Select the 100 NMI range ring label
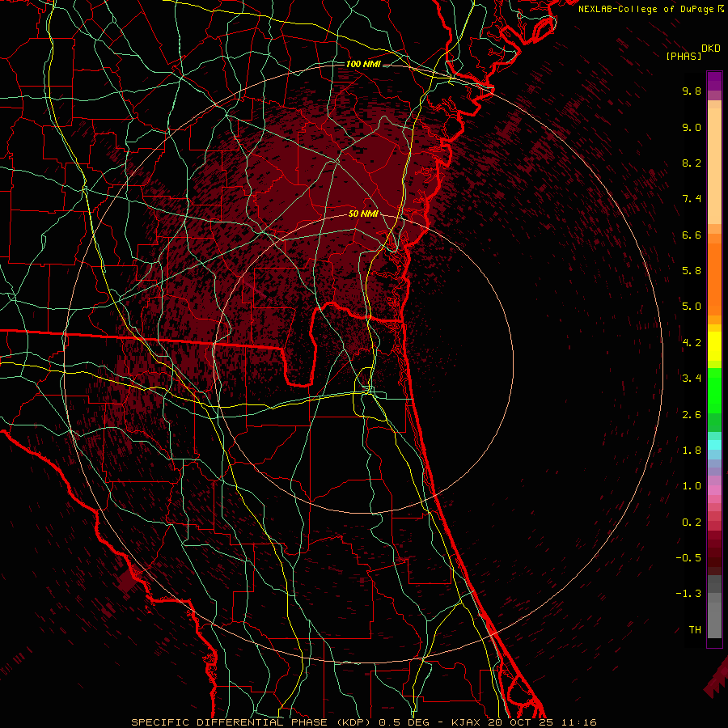728x728 pixels. point(363,64)
